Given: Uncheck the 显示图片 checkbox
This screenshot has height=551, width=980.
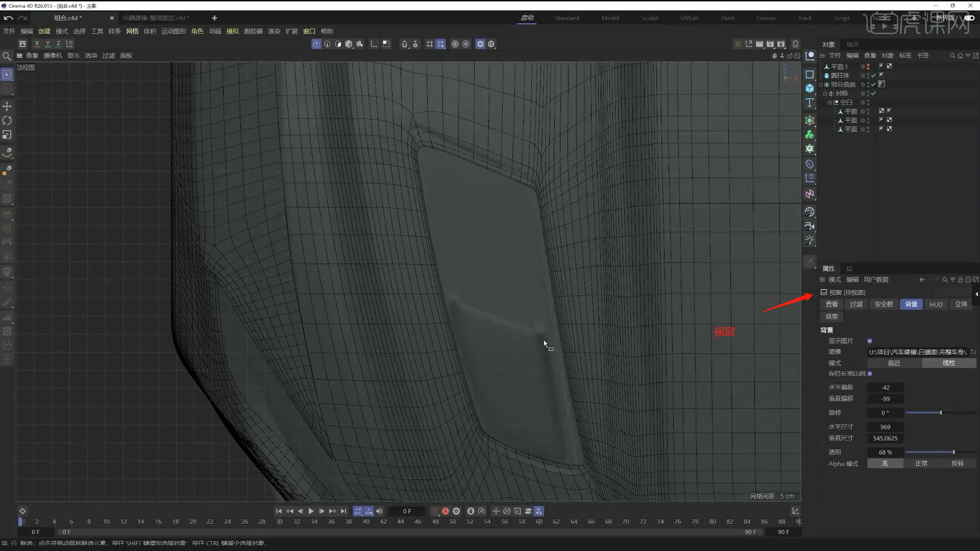Looking at the screenshot, I should (x=870, y=341).
